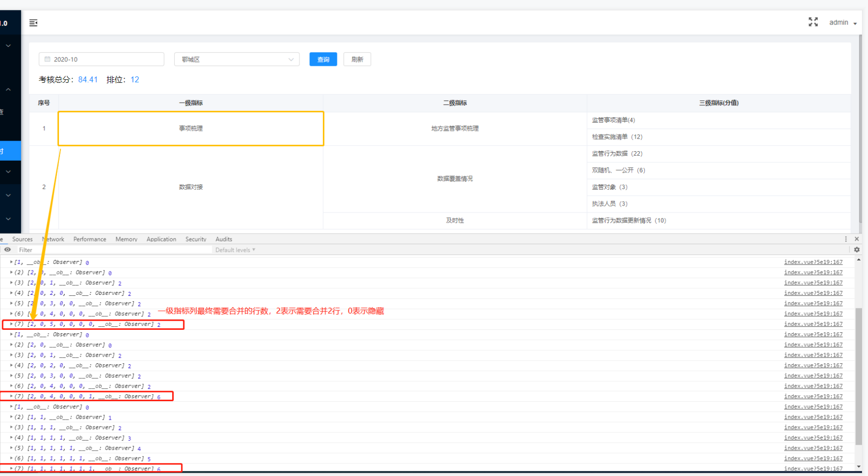Switch to DevTools Application tab

161,239
